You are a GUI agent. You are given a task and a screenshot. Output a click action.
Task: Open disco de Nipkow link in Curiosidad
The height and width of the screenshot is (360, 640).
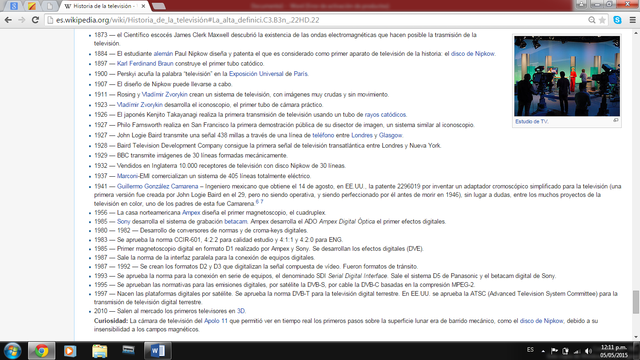tap(541, 321)
